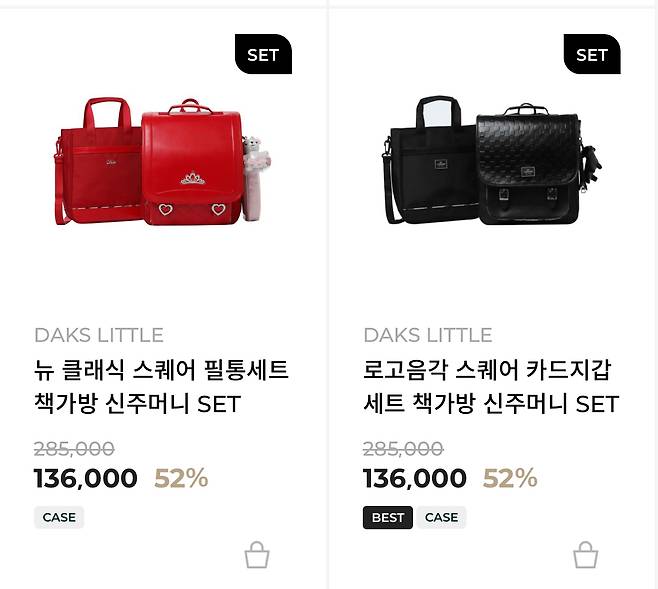Click 52% discount on black bag set
This screenshot has height=589, width=658.
tap(510, 478)
